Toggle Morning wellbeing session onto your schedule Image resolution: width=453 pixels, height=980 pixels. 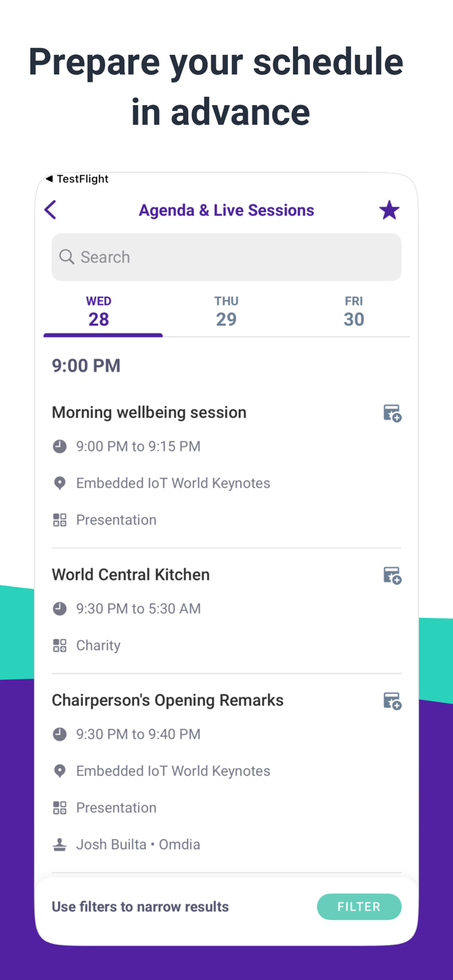tap(392, 412)
